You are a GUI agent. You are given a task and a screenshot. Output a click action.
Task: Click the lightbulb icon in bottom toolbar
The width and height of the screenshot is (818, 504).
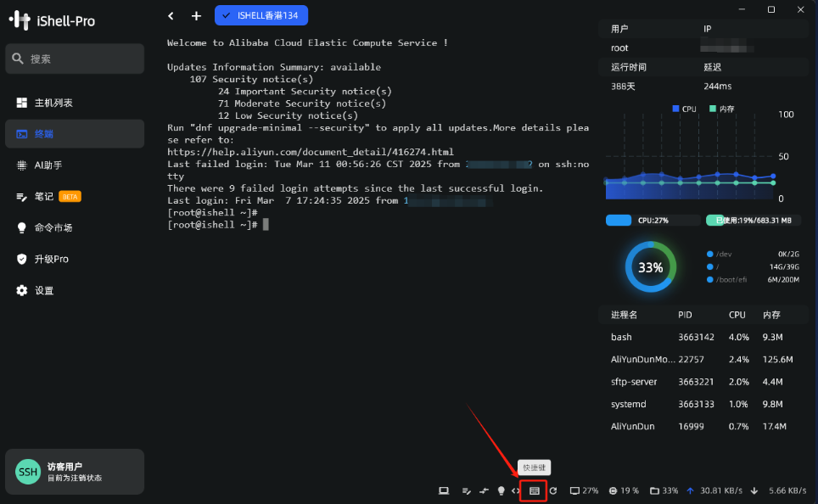(501, 491)
